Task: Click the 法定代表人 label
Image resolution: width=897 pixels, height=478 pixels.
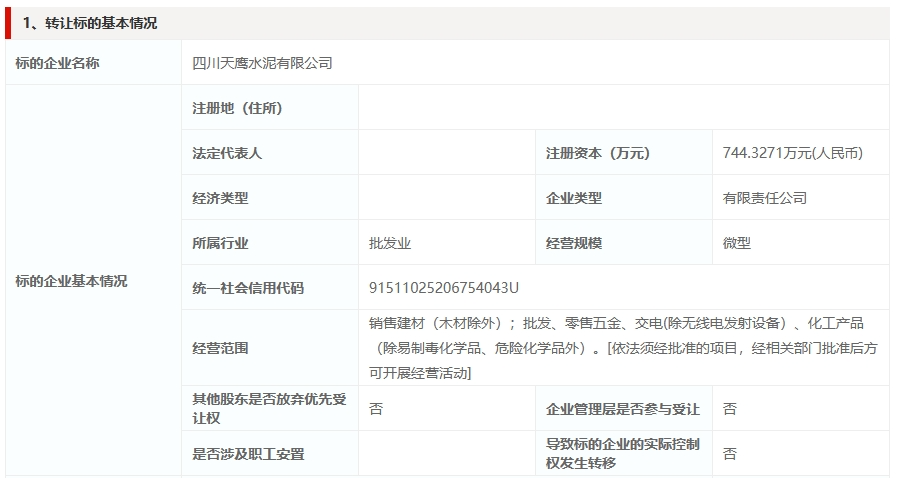Action: (x=227, y=153)
